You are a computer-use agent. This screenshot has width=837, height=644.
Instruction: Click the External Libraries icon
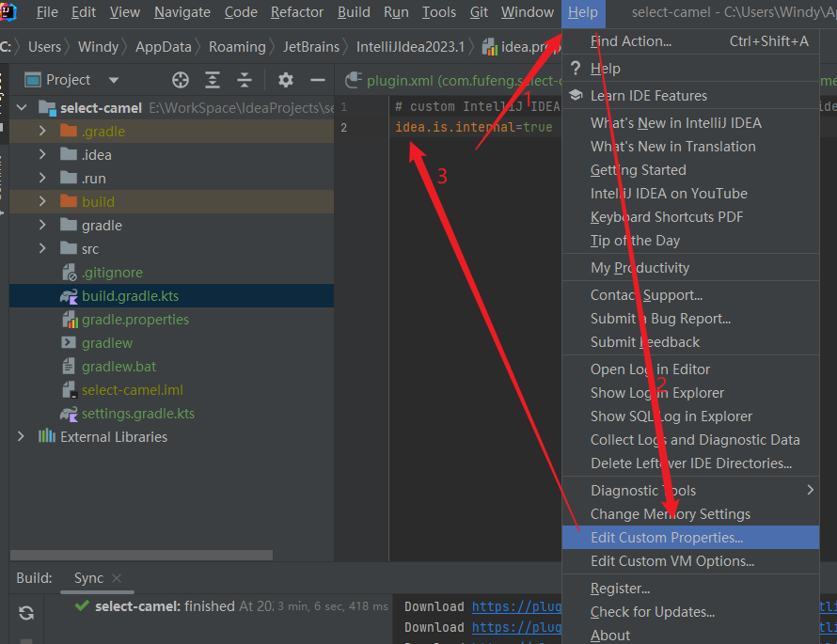pyautogui.click(x=46, y=436)
